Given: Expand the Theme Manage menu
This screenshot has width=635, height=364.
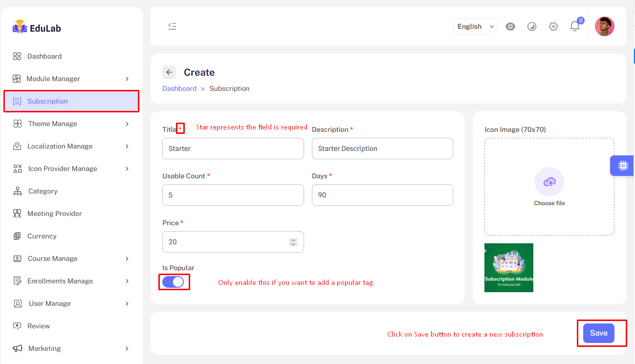Looking at the screenshot, I should point(53,124).
